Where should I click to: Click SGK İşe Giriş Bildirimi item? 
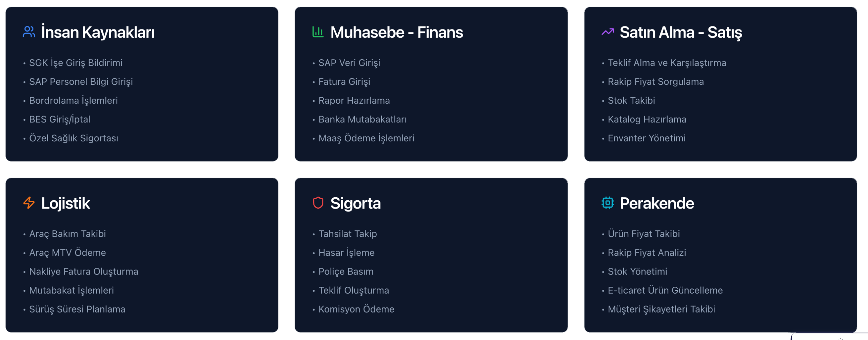(x=76, y=63)
